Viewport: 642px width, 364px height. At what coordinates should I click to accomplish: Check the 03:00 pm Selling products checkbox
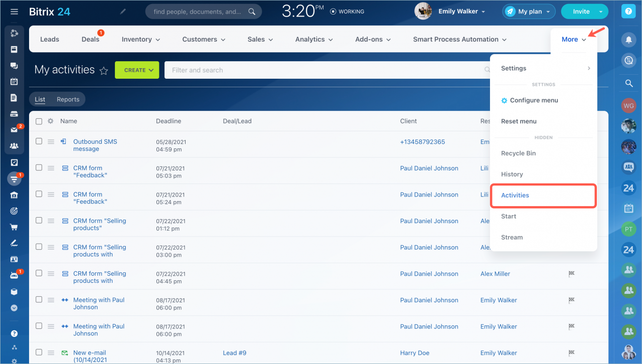tap(39, 247)
